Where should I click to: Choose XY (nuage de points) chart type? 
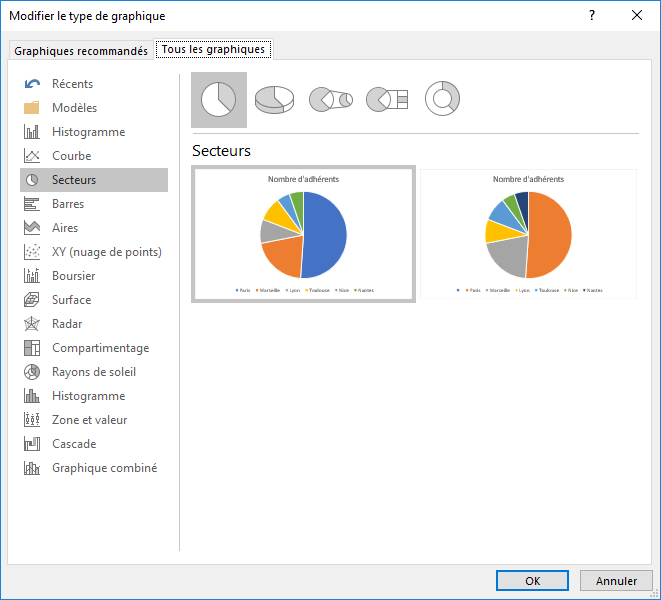tap(106, 252)
